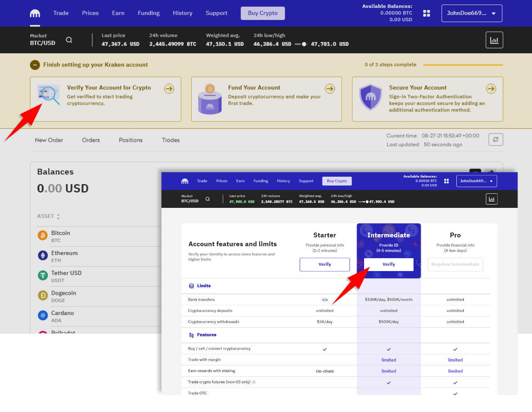532x412 pixels.
Task: Click low/high range slider in overlay window
Action: click(363, 202)
